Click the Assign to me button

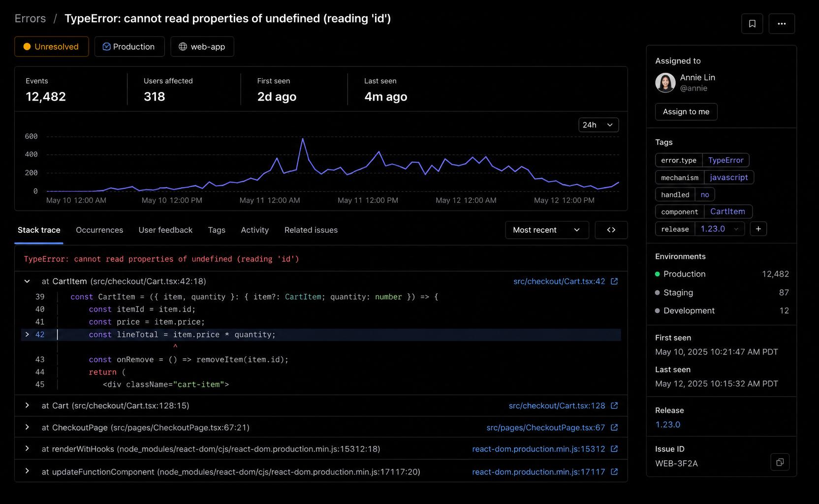tap(686, 112)
